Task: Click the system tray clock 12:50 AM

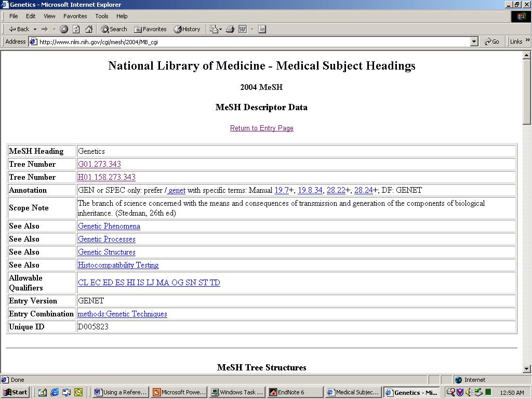Action: click(x=512, y=393)
